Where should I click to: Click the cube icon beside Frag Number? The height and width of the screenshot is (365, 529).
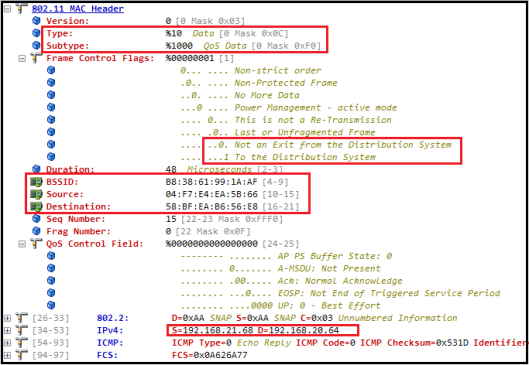click(x=36, y=231)
